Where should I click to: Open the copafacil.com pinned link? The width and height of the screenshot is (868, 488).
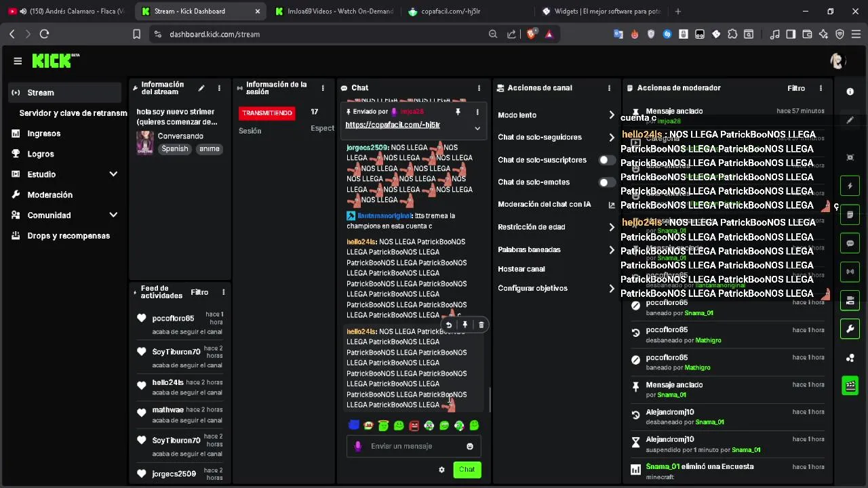[x=393, y=125]
